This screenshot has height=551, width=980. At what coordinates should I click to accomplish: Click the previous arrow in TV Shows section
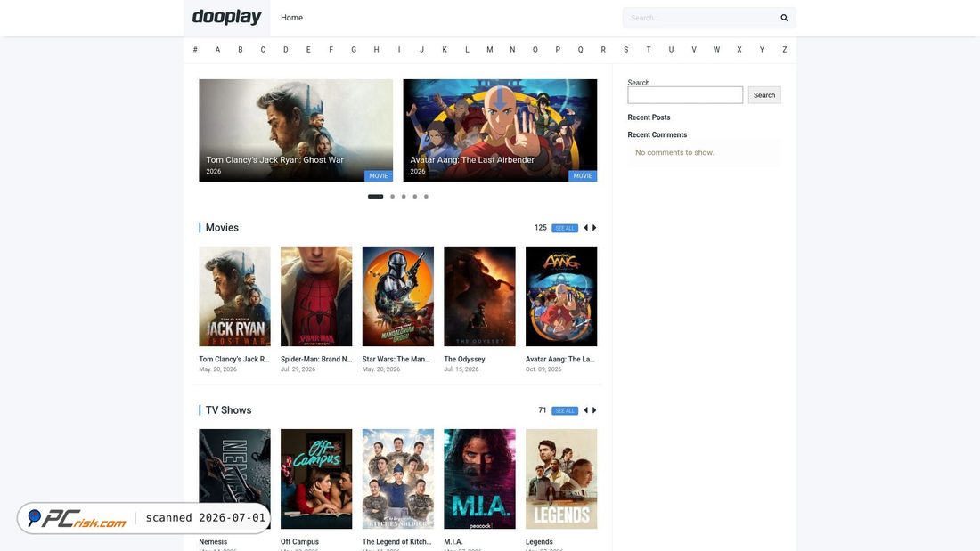coord(585,410)
